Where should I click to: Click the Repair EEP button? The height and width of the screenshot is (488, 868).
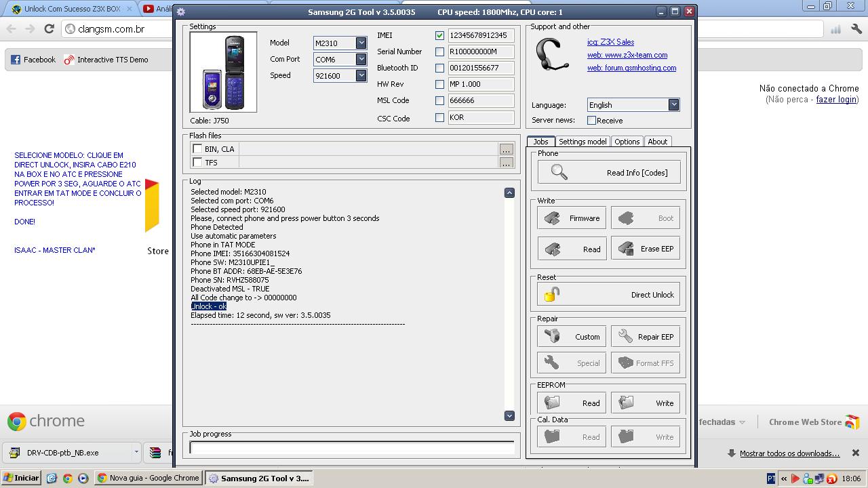click(646, 337)
